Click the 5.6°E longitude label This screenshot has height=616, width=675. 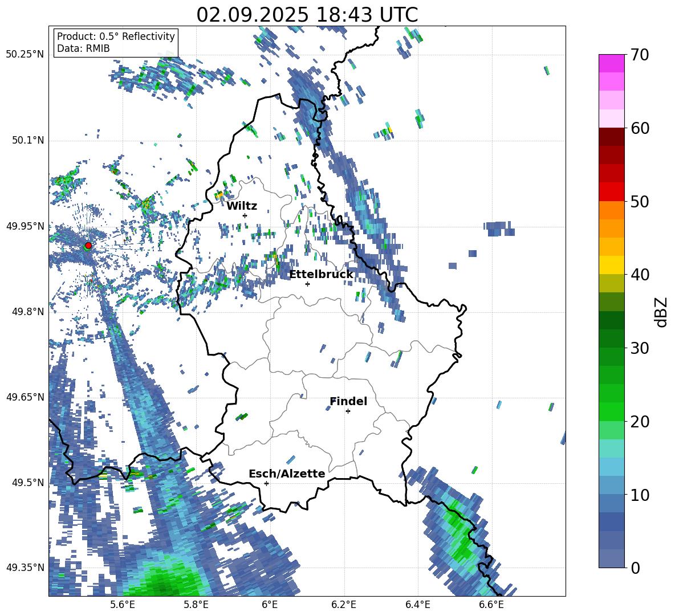122,605
